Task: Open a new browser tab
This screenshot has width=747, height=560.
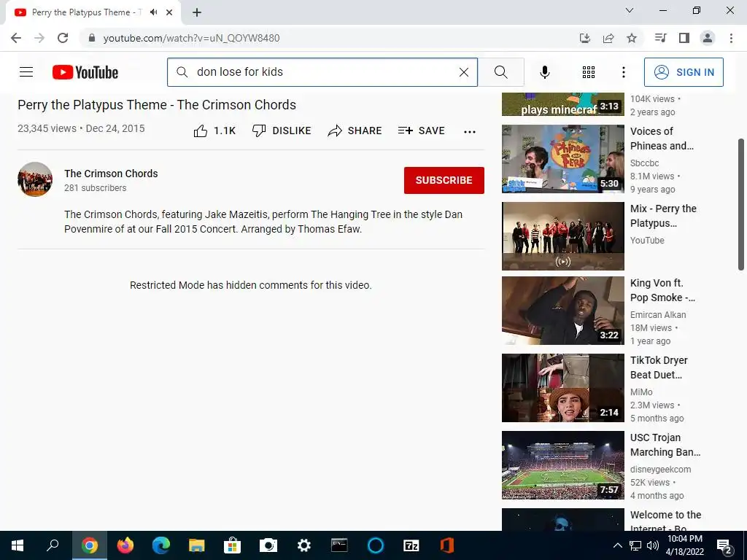Action: 197,12
